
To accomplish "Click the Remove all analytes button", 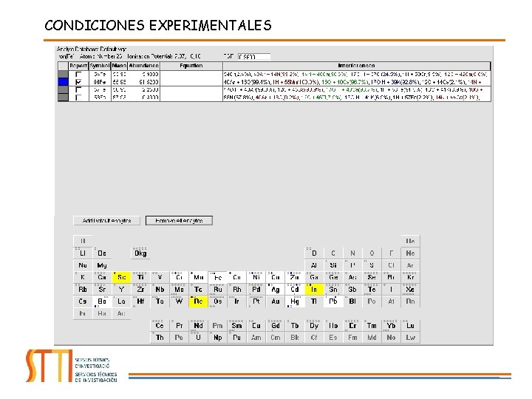I will [179, 220].
